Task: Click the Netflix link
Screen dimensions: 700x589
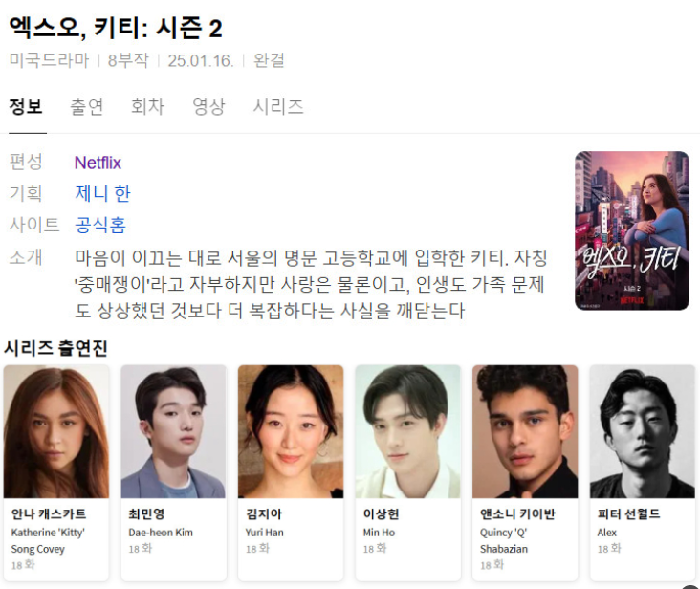Action: [98, 163]
